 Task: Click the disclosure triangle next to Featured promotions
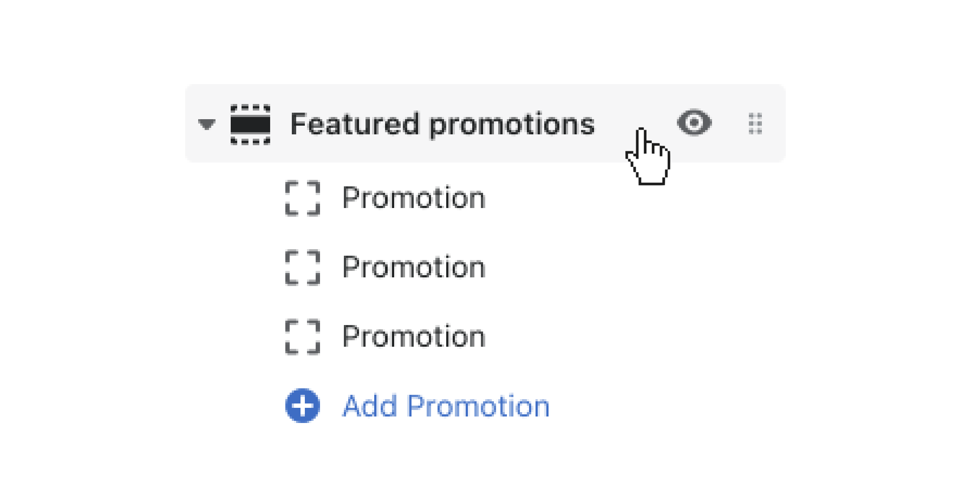[206, 124]
